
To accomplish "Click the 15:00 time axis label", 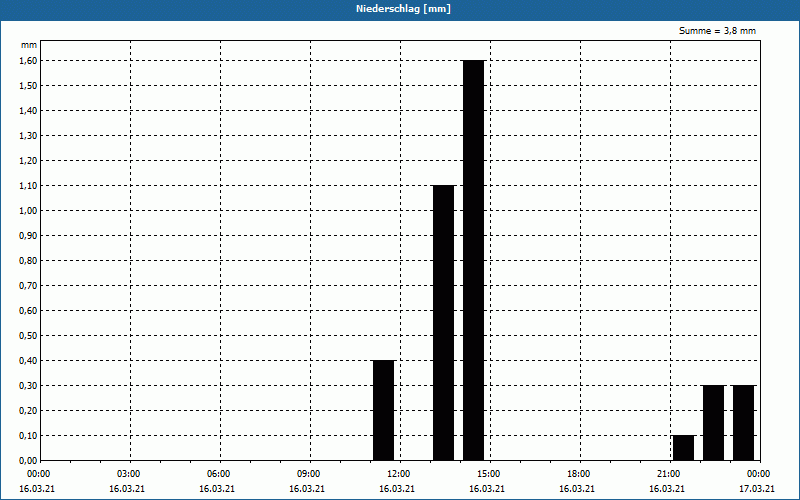I will click(490, 474).
